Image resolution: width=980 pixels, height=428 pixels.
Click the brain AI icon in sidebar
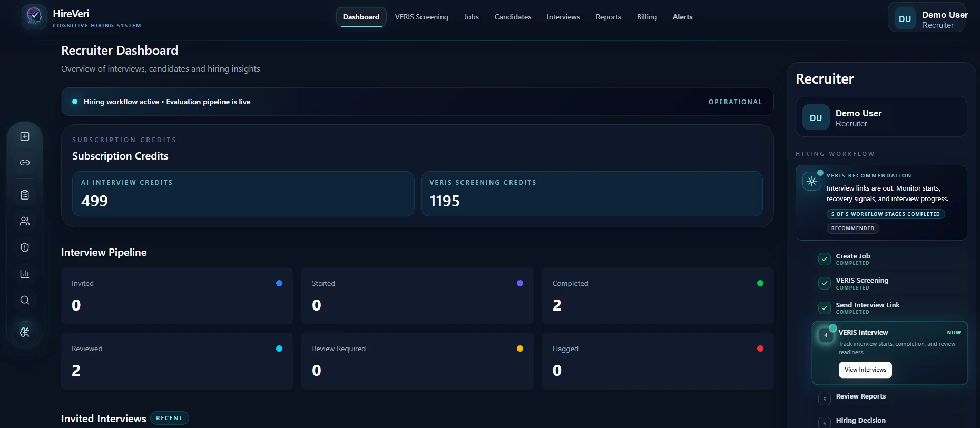[x=25, y=332]
